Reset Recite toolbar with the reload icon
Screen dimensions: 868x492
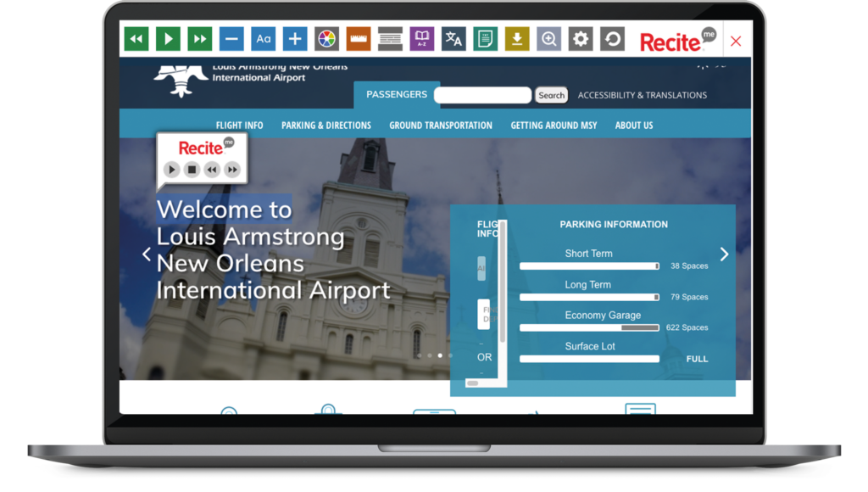coord(612,39)
